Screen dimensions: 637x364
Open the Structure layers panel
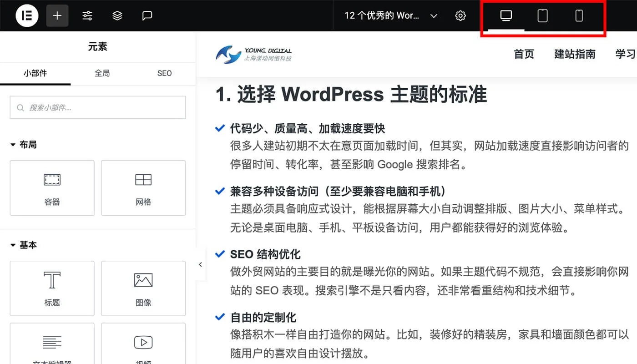pos(117,16)
